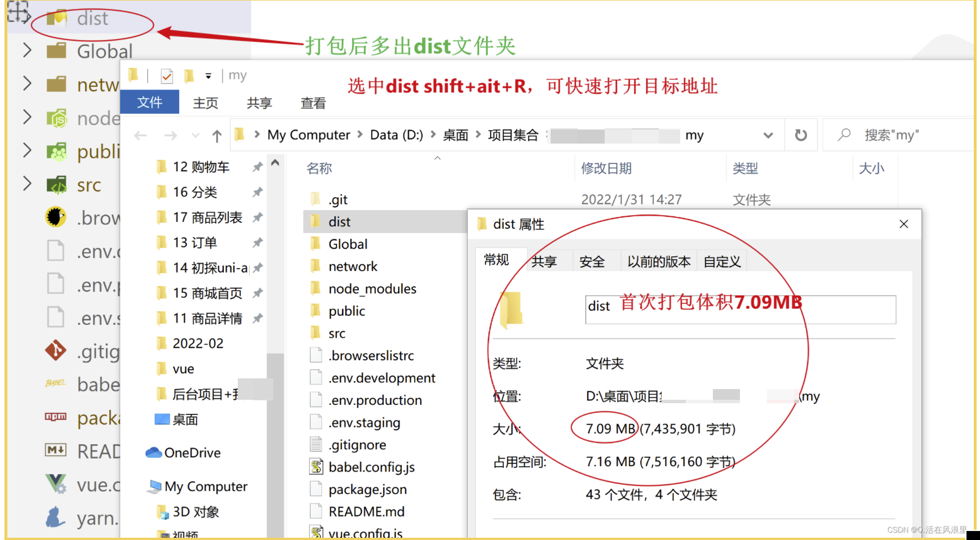Go forward in Explorer navigation
Image resolution: width=980 pixels, height=540 pixels.
170,135
